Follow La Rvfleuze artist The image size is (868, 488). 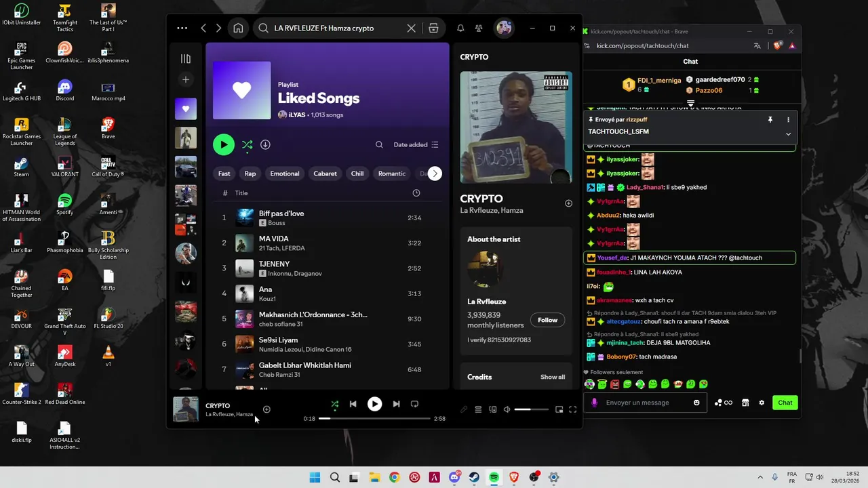pos(547,320)
